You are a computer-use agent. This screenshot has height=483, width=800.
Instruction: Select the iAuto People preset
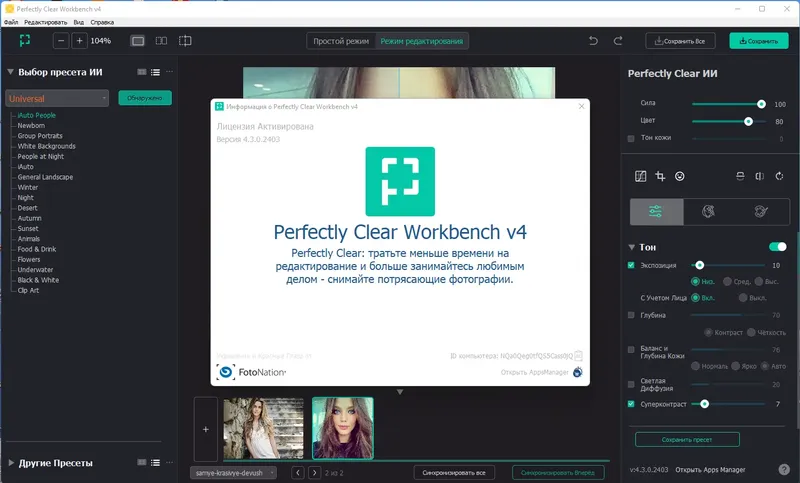pyautogui.click(x=37, y=115)
